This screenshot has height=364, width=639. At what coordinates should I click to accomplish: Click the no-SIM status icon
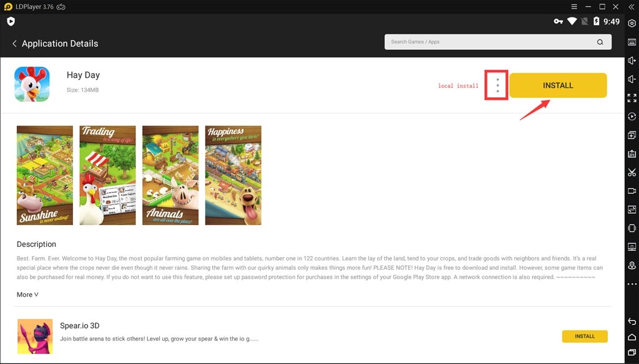(584, 22)
